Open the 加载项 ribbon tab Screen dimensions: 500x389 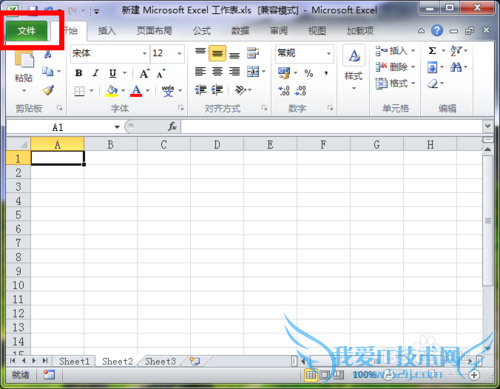pos(360,31)
